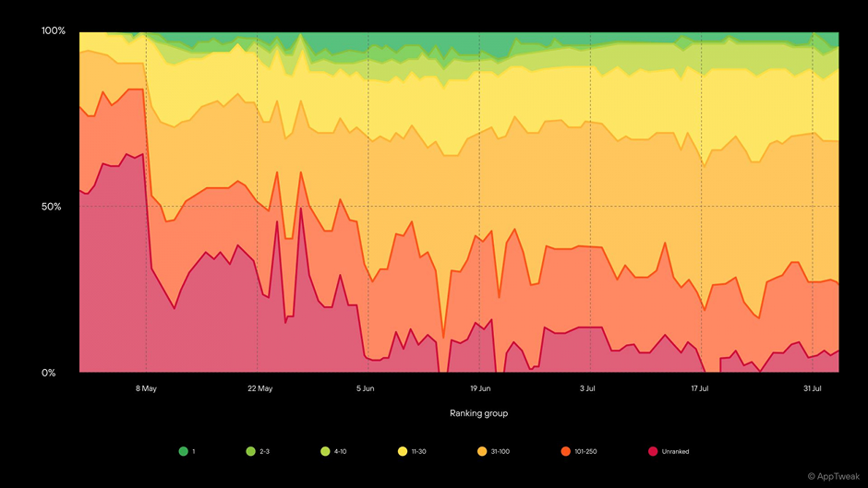Screen dimensions: 868x488
Task: Click the pink Unranked area in the chart
Action: coord(102,277)
